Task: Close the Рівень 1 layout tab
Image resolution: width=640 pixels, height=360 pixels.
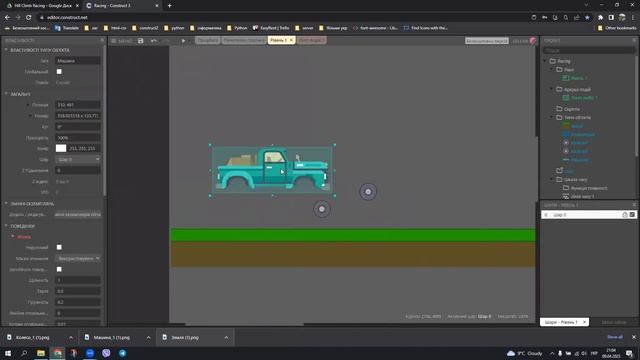Action: [291, 40]
